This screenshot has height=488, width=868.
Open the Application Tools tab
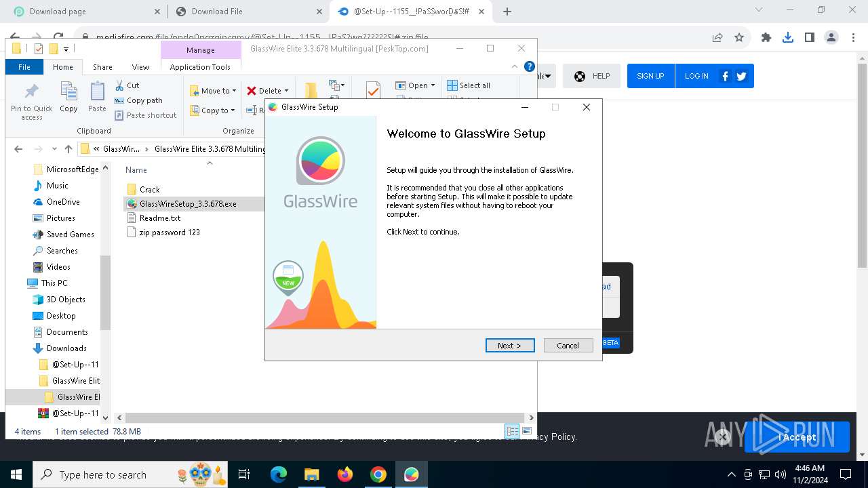200,67
